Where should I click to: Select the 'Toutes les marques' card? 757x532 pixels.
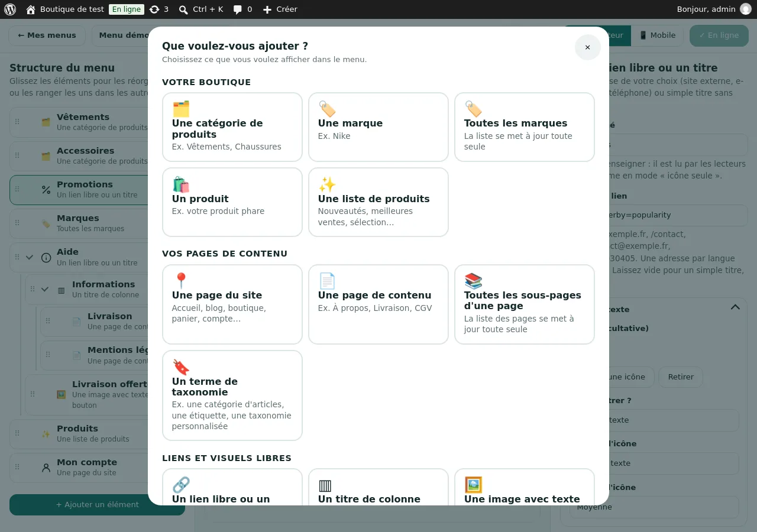pyautogui.click(x=525, y=127)
